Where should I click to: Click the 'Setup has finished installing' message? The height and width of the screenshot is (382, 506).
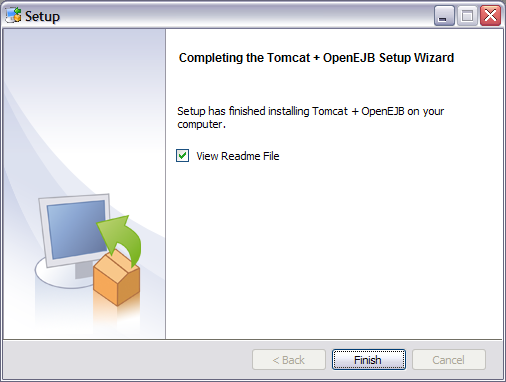pyautogui.click(x=310, y=117)
